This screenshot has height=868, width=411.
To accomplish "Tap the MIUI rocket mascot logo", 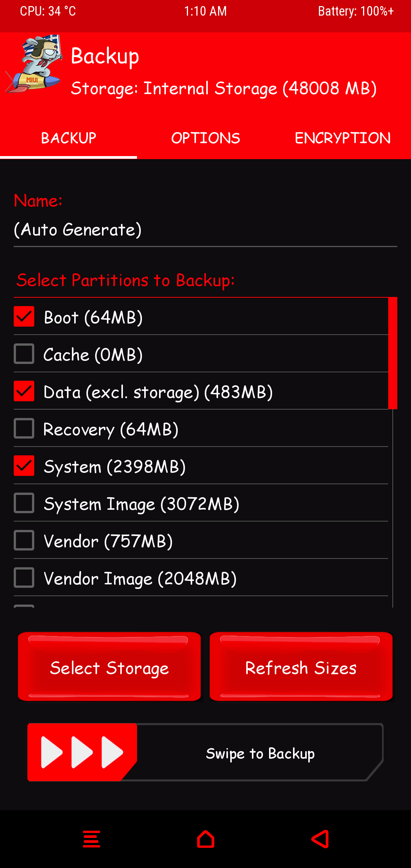I will (x=34, y=65).
